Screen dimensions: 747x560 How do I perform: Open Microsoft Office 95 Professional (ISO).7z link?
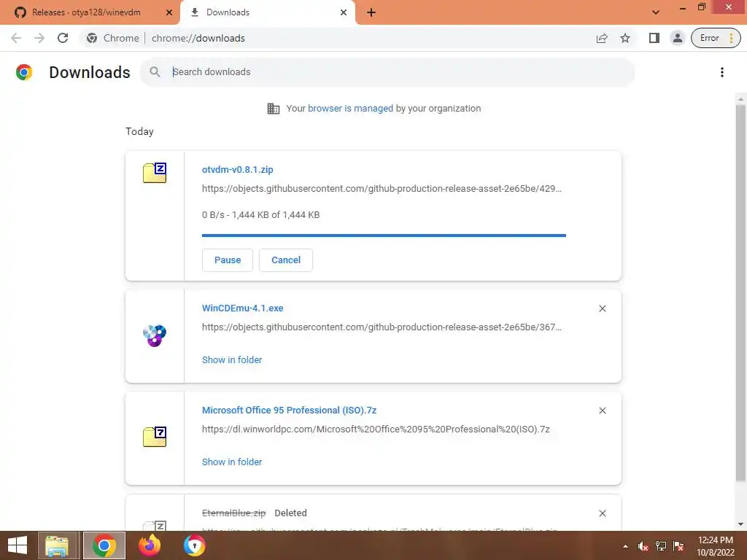(x=289, y=411)
